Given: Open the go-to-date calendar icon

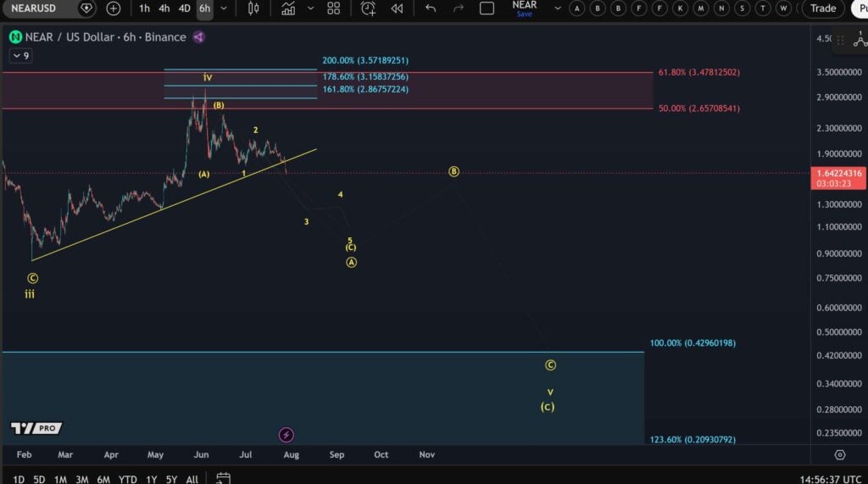Looking at the screenshot, I should point(223,478).
